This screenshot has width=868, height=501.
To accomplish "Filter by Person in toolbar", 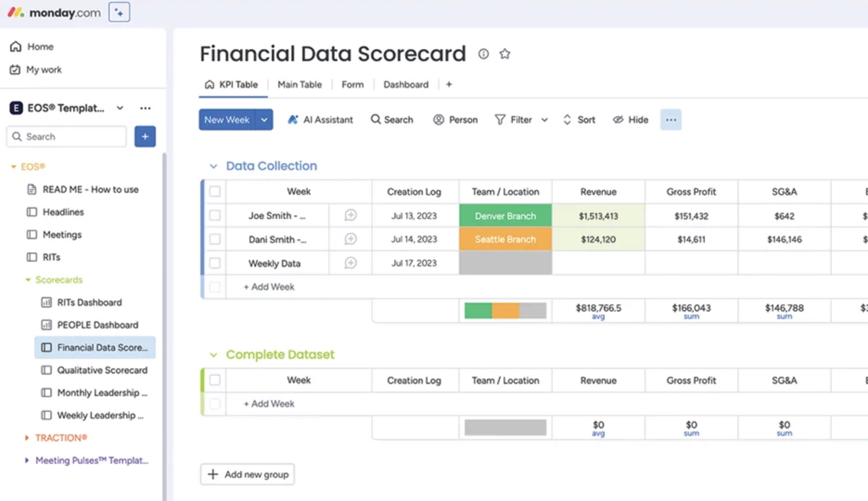I will [x=455, y=120].
